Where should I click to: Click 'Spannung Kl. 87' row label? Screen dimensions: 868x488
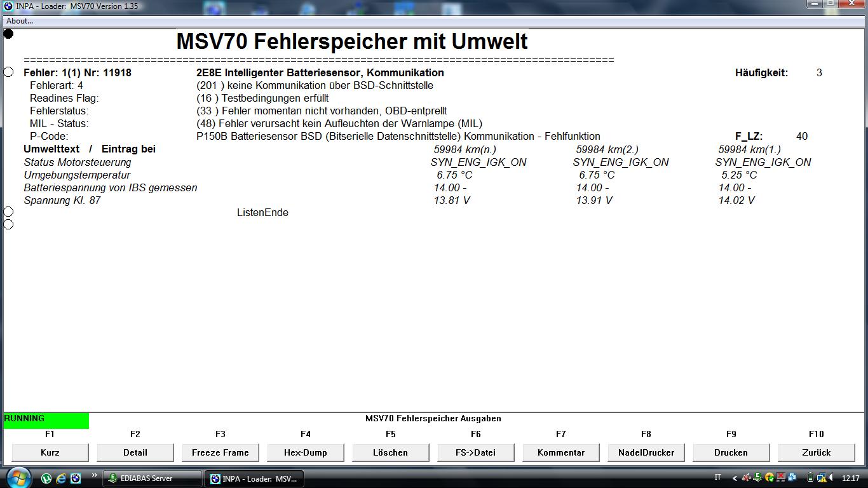62,201
